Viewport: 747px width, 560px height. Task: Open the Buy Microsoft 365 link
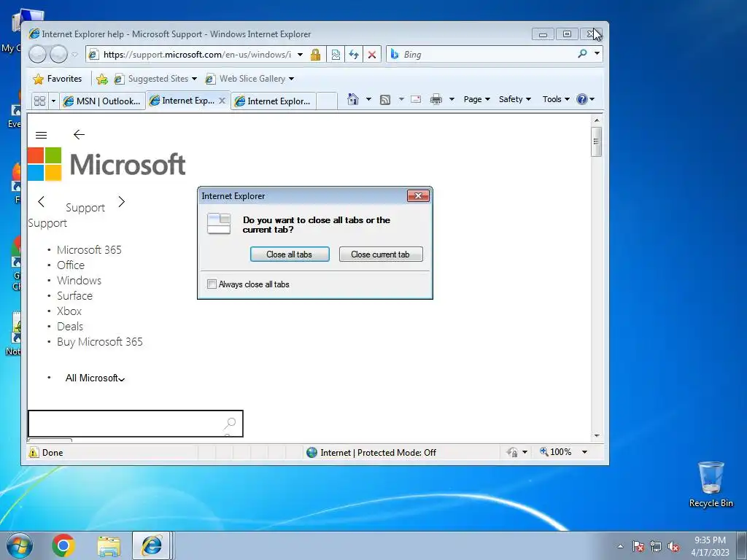tap(99, 342)
